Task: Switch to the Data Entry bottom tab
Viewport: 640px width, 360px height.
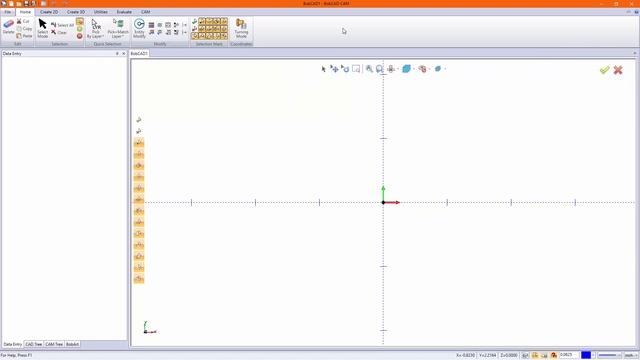Action: 12,344
